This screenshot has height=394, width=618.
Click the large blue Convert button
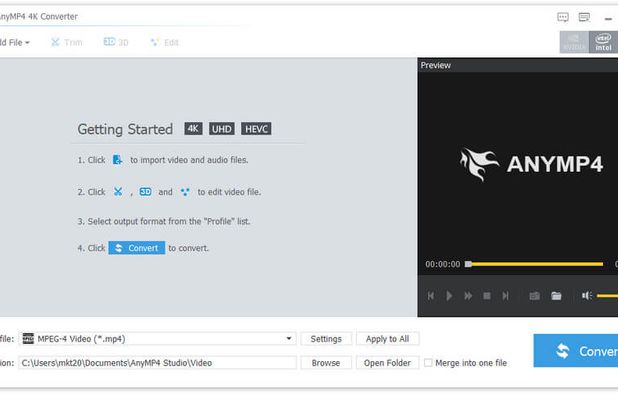576,351
